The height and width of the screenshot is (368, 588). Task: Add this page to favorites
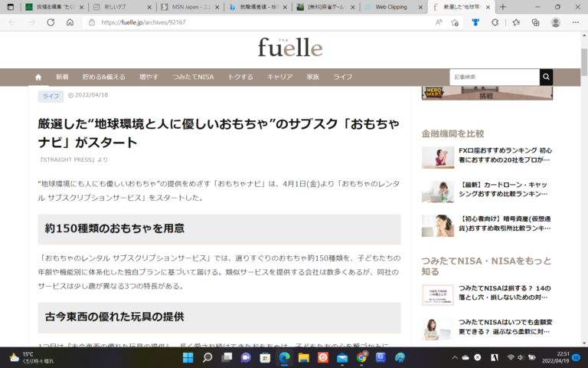point(455,22)
